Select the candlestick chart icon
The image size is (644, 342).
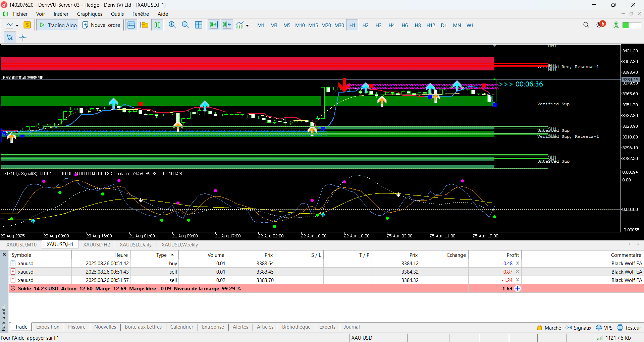(x=157, y=25)
